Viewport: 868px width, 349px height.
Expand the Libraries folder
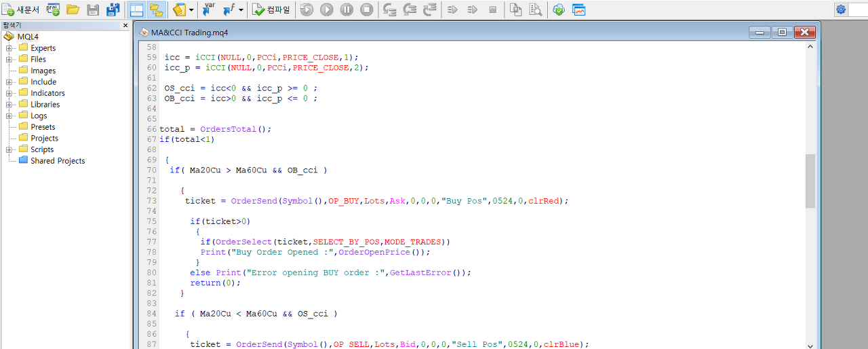(x=9, y=105)
